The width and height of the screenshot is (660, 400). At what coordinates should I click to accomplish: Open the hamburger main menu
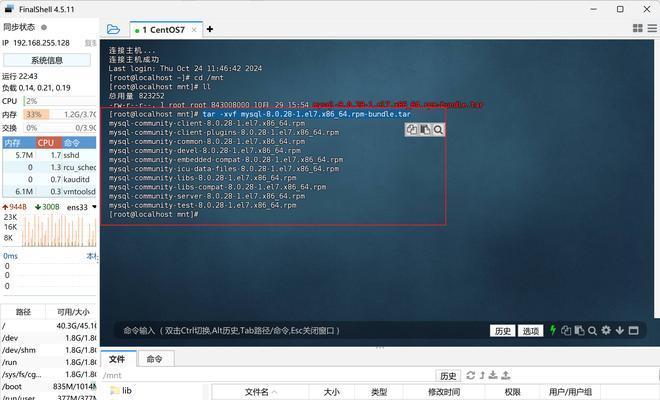[x=652, y=28]
